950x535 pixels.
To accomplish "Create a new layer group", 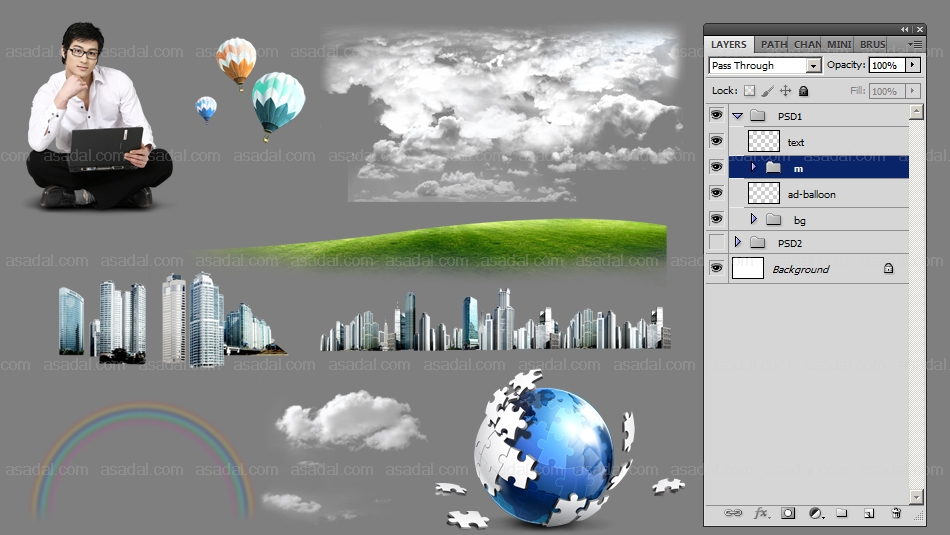I will pyautogui.click(x=842, y=513).
